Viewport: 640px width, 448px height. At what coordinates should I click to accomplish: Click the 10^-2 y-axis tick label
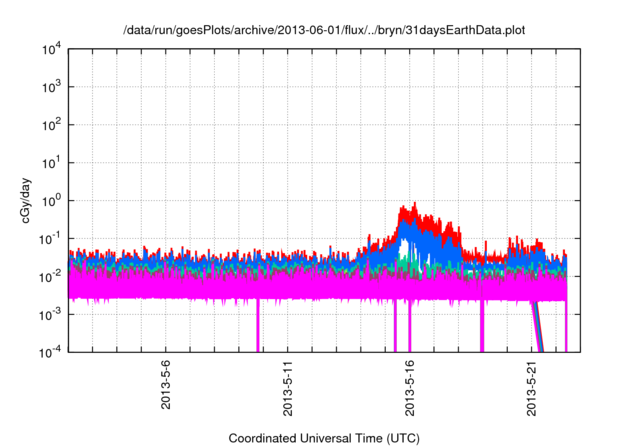(50, 277)
